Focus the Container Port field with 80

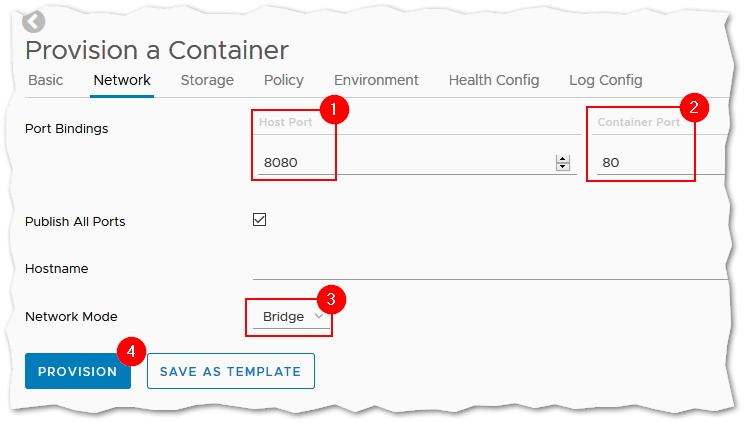[660, 163]
